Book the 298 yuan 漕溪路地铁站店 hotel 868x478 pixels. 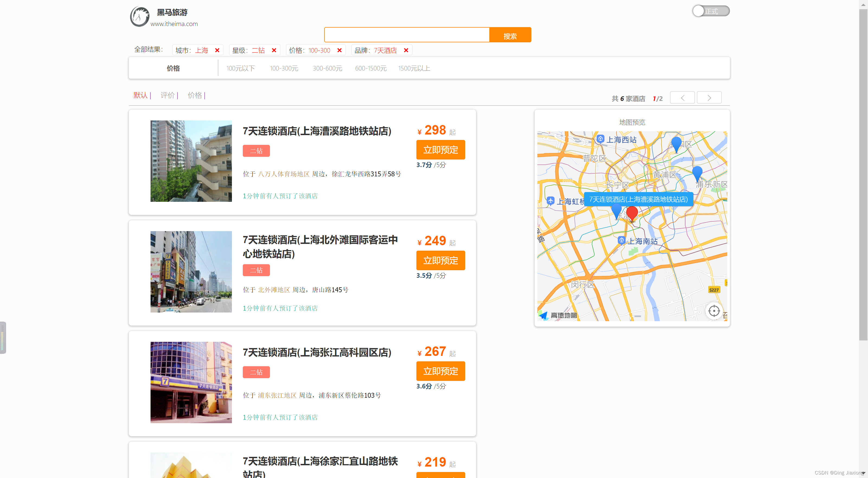(441, 150)
